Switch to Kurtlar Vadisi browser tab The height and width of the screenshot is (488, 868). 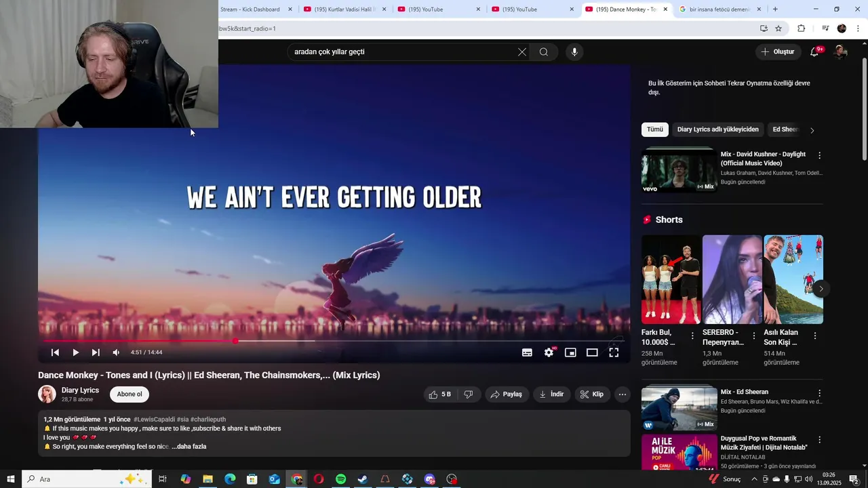click(345, 9)
